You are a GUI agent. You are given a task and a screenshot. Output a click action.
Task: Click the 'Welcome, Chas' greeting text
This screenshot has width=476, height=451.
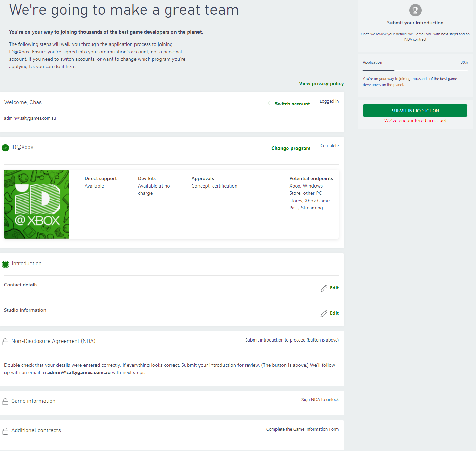coord(23,102)
